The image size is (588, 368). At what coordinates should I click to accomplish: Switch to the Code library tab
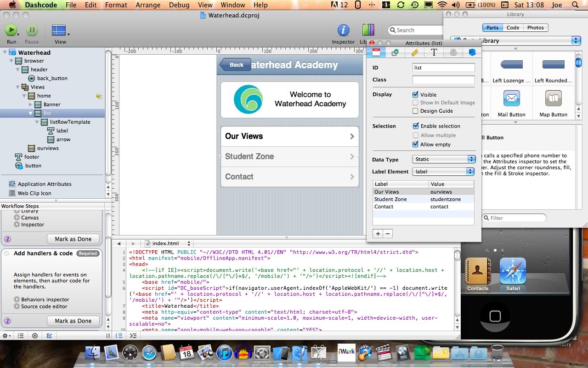513,28
